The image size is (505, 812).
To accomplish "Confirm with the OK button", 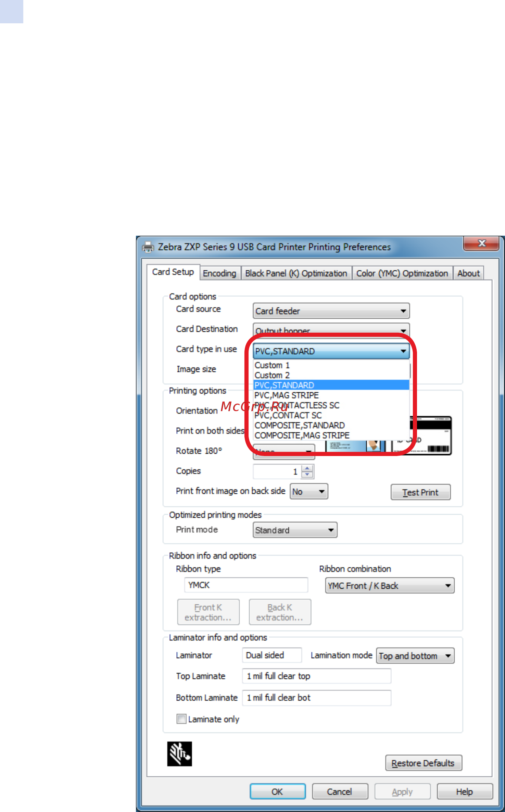I will 277,791.
